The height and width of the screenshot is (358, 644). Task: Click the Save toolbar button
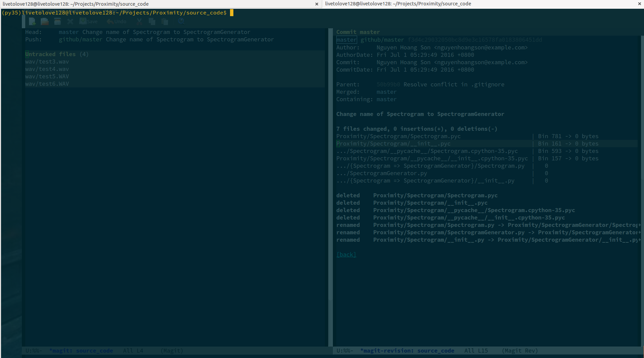click(x=88, y=22)
